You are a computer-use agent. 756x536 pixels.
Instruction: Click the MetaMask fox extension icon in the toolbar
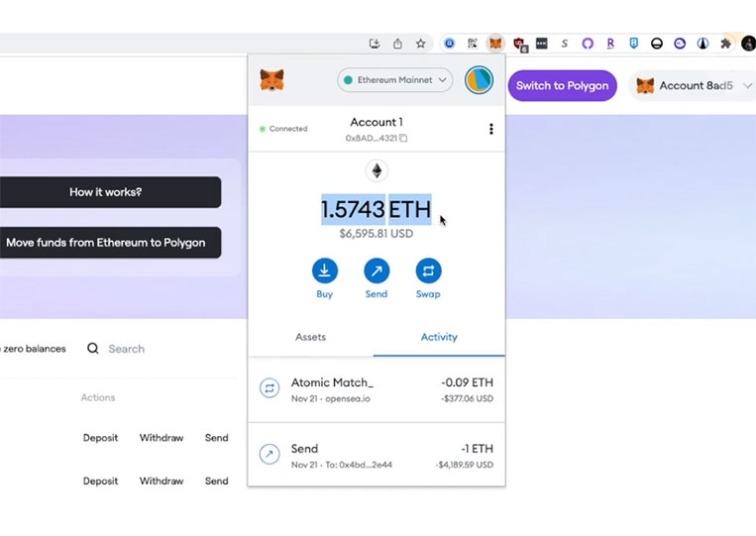coord(495,44)
